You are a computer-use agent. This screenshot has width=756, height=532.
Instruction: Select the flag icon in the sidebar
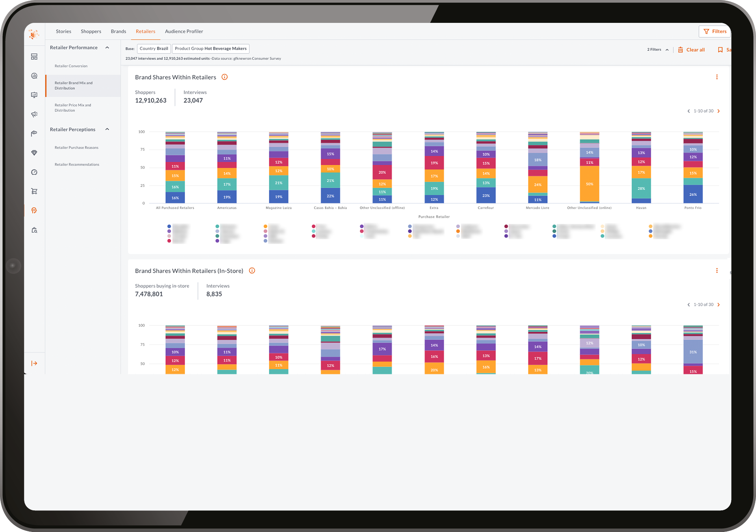click(x=34, y=133)
